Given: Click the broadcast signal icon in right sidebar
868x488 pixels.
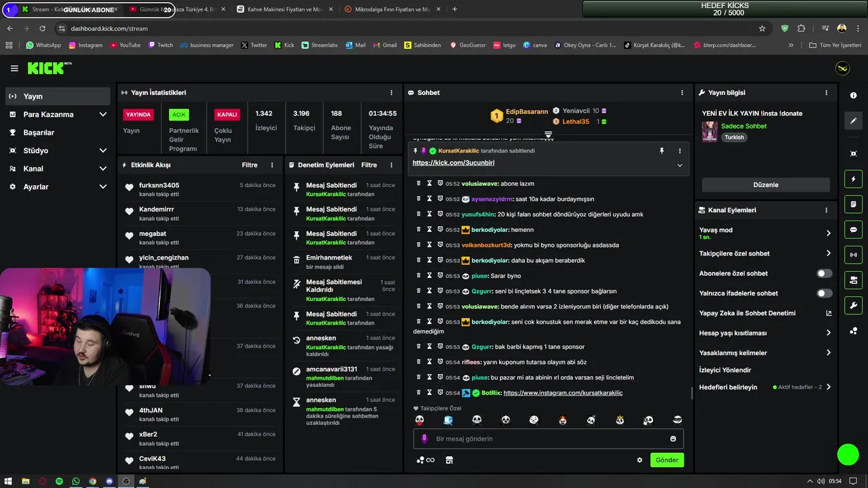Looking at the screenshot, I should pos(853,255).
